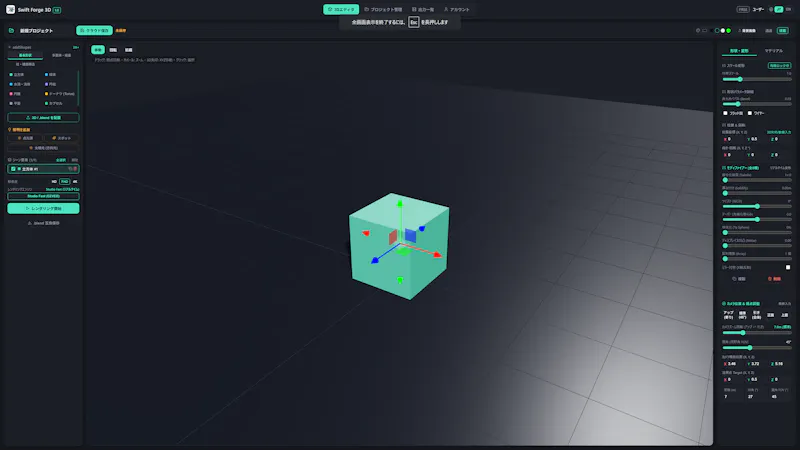The height and width of the screenshot is (450, 800).
Task: Adjust the uniform scale slider
Action: click(757, 79)
